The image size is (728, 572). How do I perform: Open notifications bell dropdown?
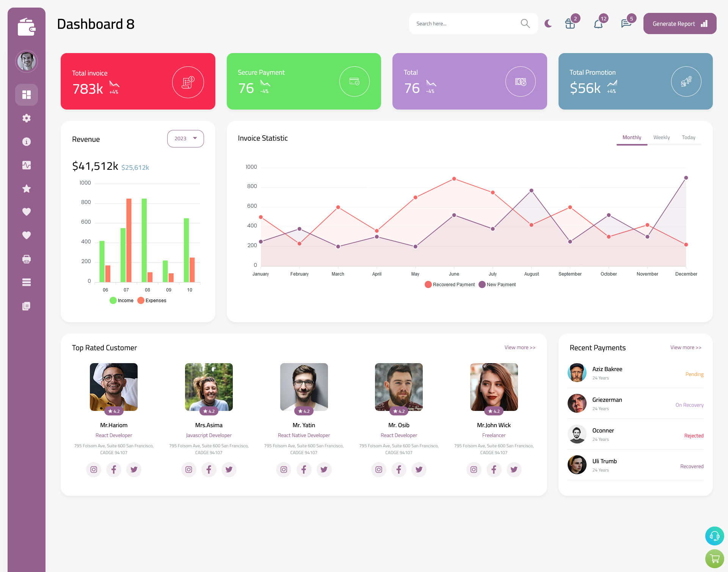tap(599, 24)
